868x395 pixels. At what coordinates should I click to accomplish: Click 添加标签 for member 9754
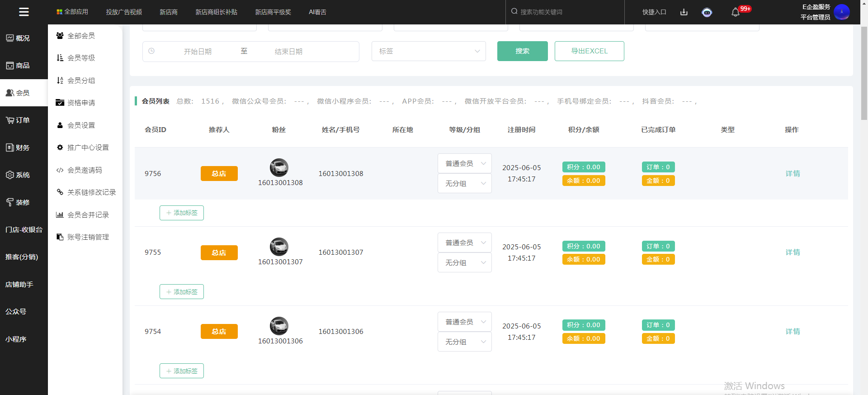point(182,371)
